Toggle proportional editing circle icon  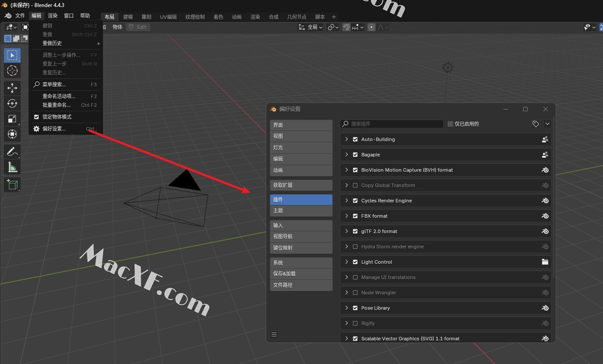371,27
